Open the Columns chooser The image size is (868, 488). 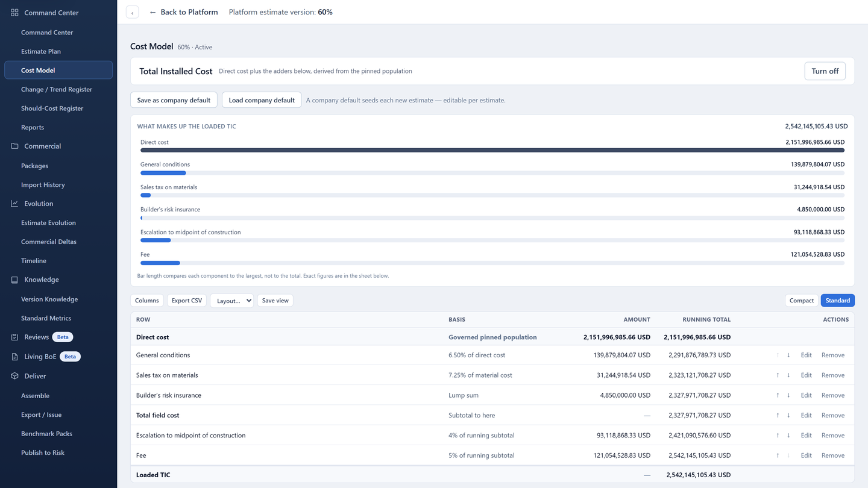pyautogui.click(x=147, y=301)
